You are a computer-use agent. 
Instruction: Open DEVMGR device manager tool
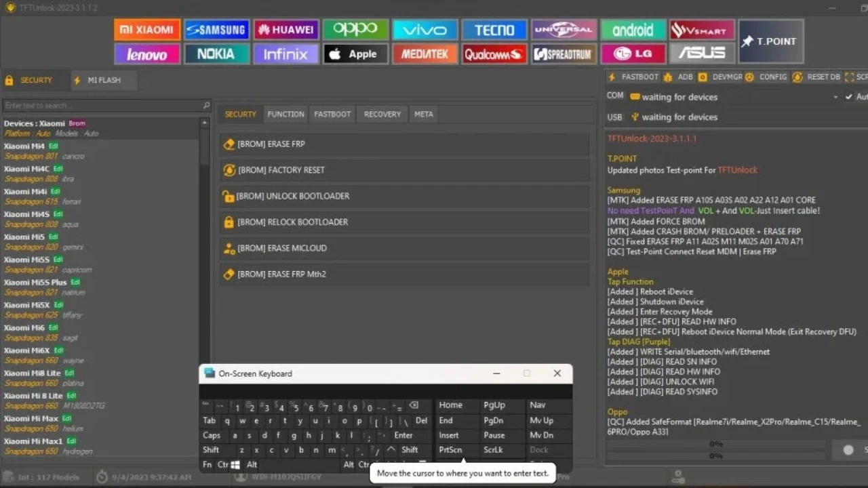[720, 77]
